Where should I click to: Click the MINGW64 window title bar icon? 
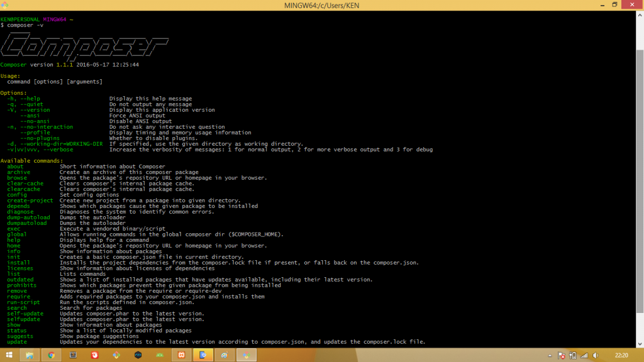[x=5, y=5]
